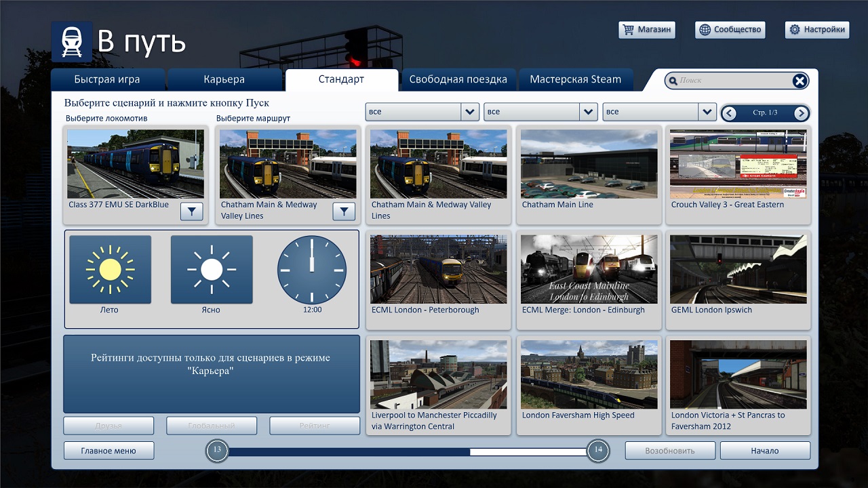Return to Главное меню
Image resolution: width=868 pixels, height=488 pixels.
108,451
